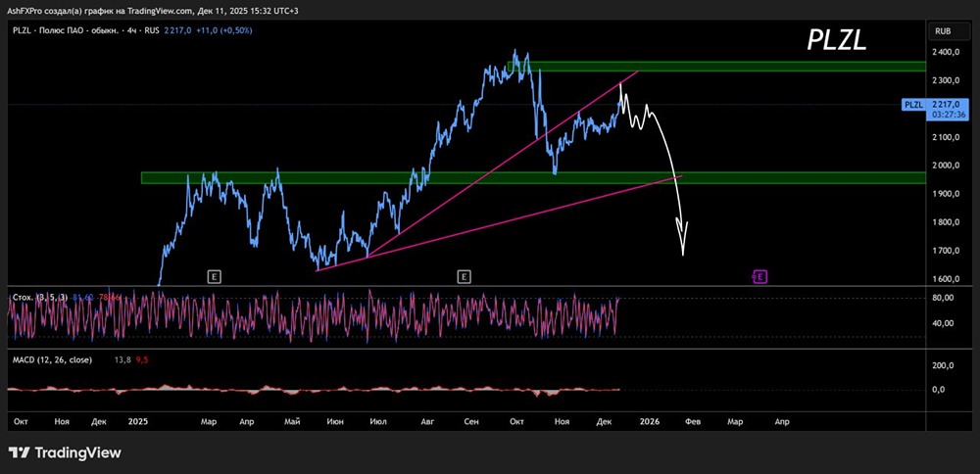Click the purple upcoming earnings E marker
Screen dimensions: 980x474
coord(760,276)
